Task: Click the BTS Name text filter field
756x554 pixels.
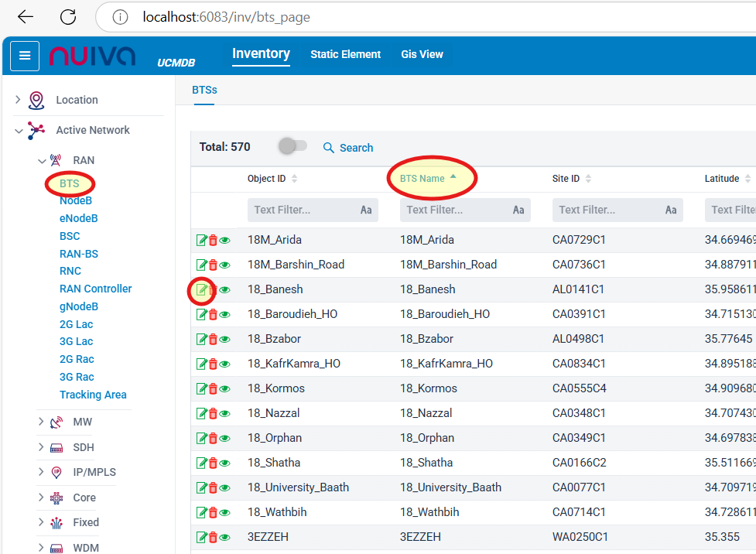Action: (455, 210)
